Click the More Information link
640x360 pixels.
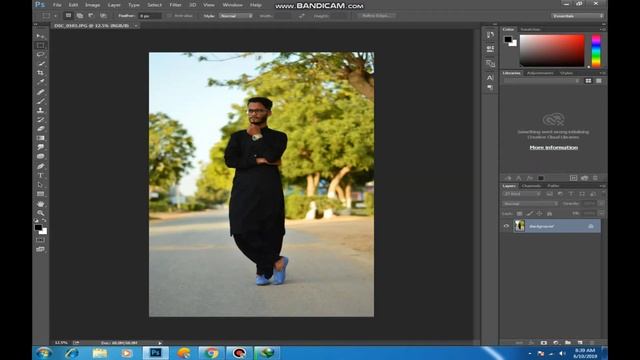[553, 147]
